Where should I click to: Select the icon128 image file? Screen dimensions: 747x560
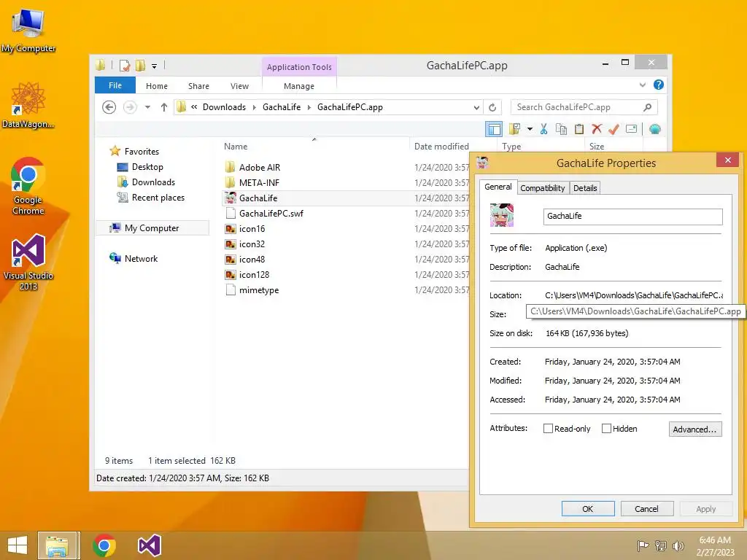coord(254,275)
